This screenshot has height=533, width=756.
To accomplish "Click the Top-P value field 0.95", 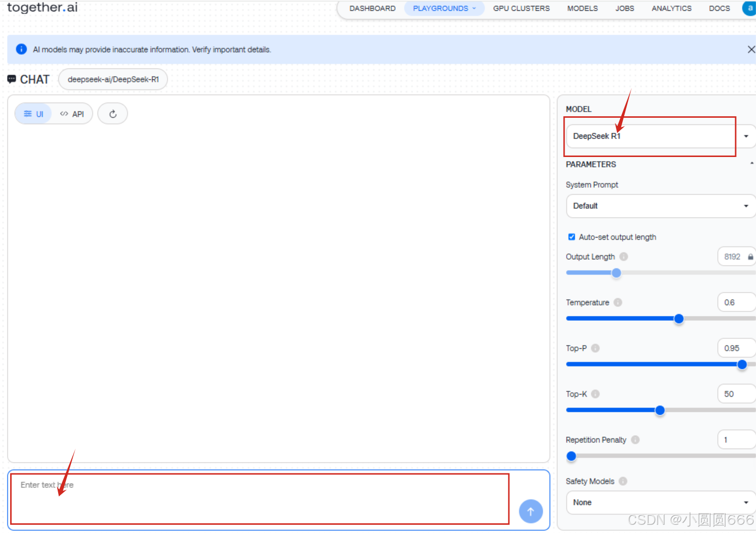I will click(x=737, y=348).
